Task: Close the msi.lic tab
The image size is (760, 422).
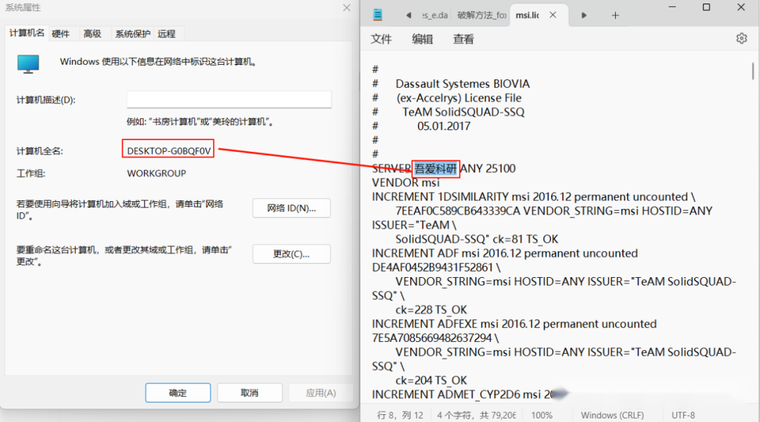Action: [553, 15]
